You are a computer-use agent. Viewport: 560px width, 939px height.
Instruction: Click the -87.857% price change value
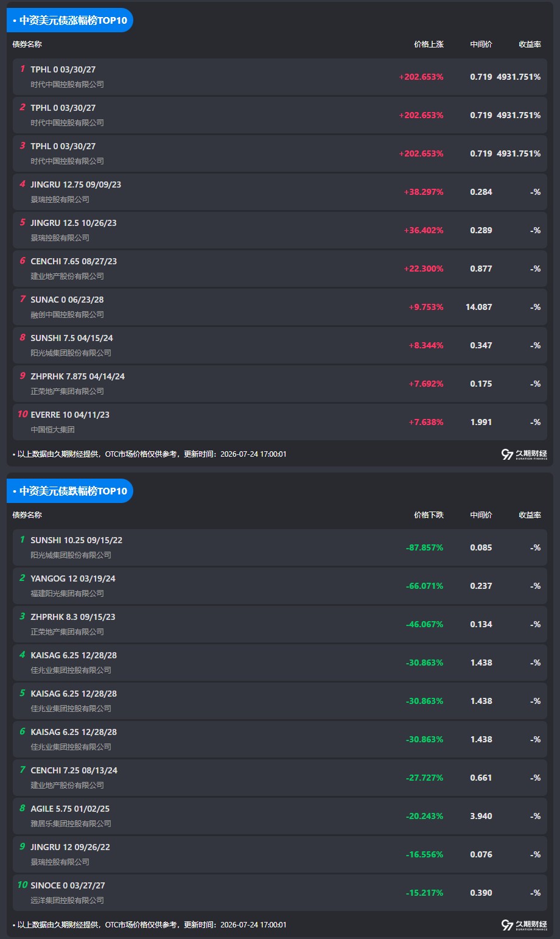[424, 547]
